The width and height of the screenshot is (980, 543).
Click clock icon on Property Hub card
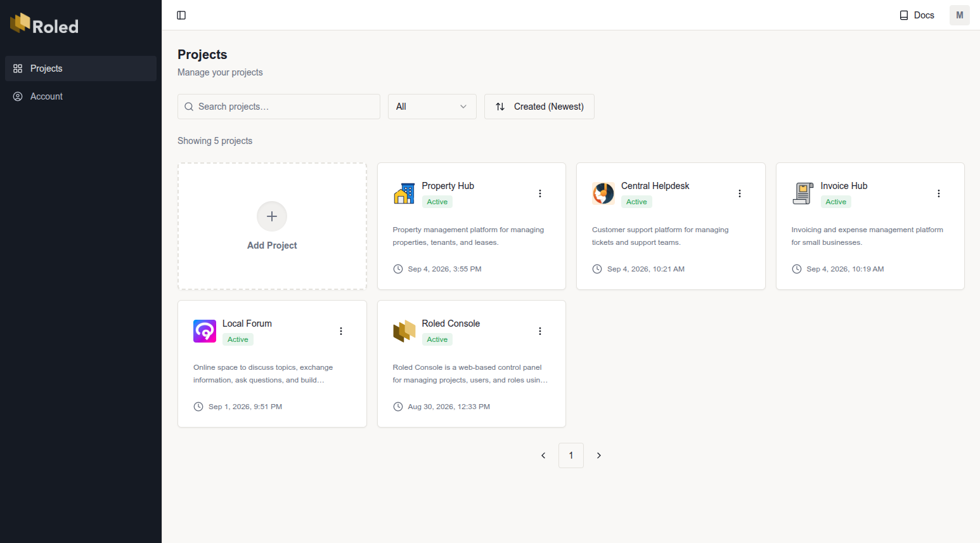(x=398, y=269)
